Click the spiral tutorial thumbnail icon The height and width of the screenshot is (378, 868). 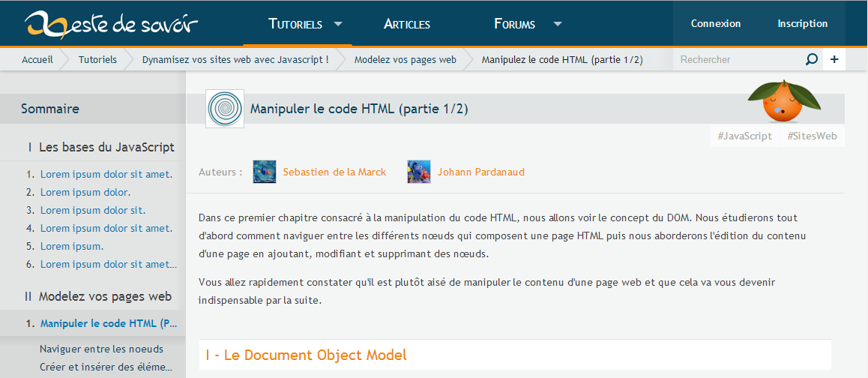pyautogui.click(x=225, y=109)
